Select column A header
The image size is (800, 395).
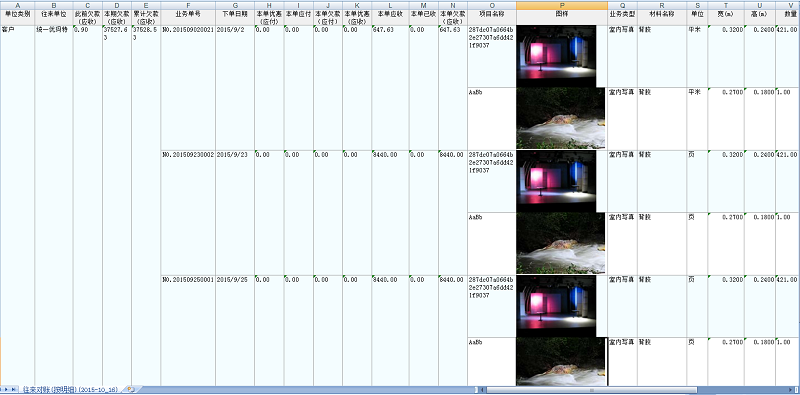pyautogui.click(x=18, y=5)
